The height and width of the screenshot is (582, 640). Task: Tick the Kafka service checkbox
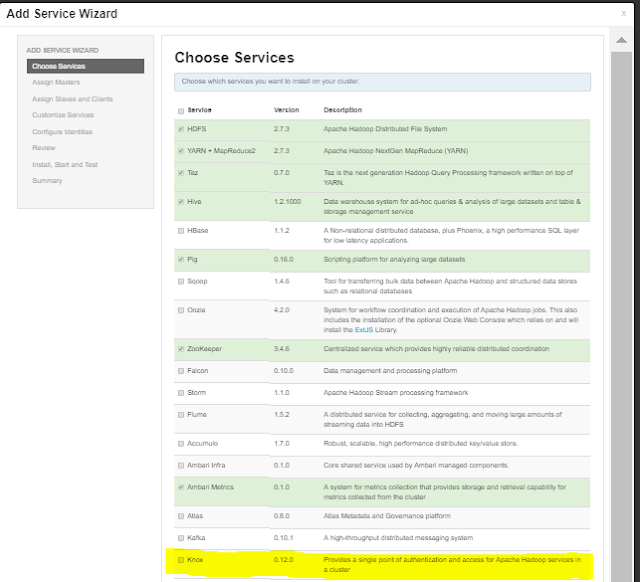pos(181,537)
